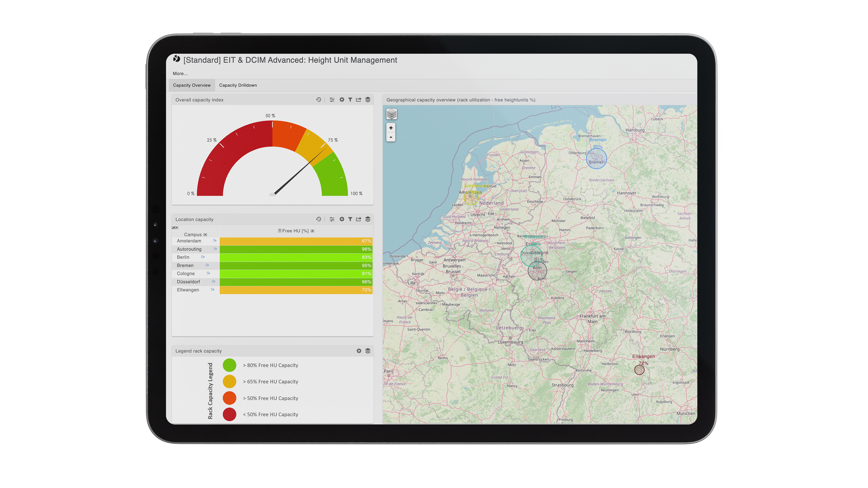Zoom out on the map
The width and height of the screenshot is (868, 488).
[391, 137]
